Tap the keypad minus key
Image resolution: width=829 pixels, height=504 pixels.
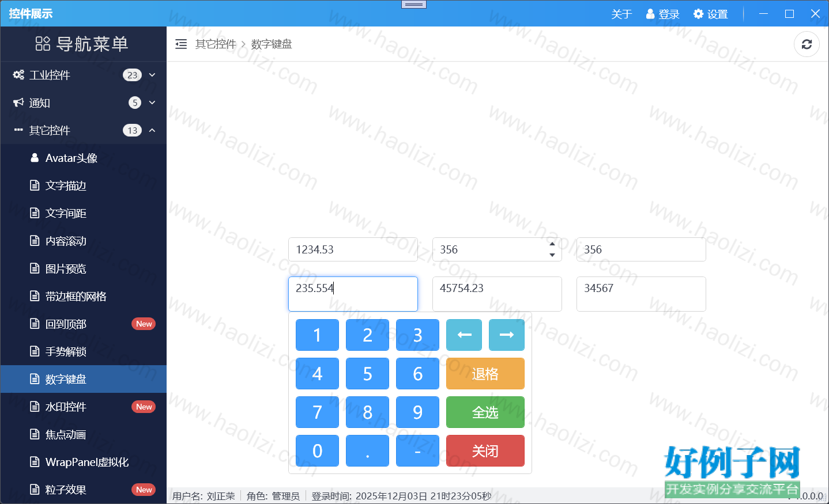[417, 450]
